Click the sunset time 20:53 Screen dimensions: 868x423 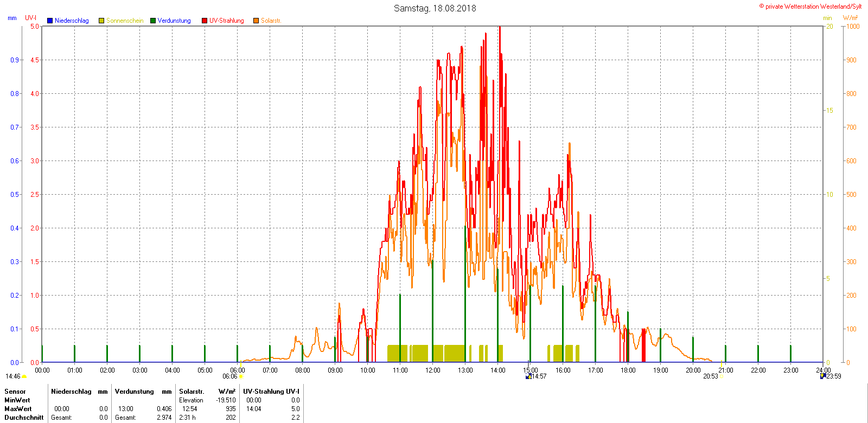(x=711, y=376)
